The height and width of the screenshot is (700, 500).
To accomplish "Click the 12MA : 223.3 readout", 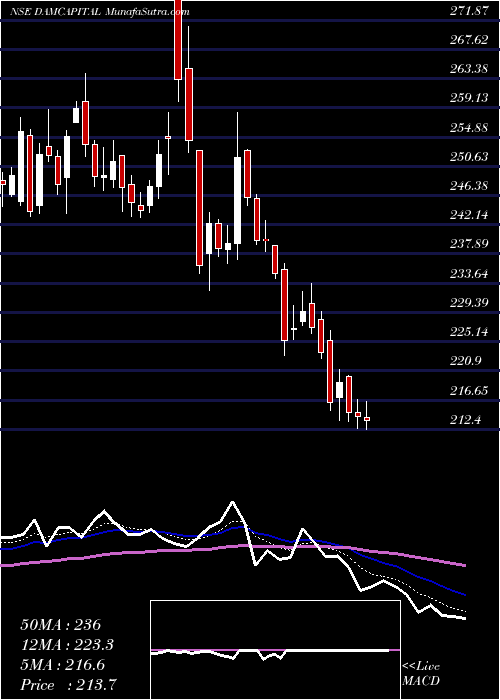I will click(x=67, y=645).
